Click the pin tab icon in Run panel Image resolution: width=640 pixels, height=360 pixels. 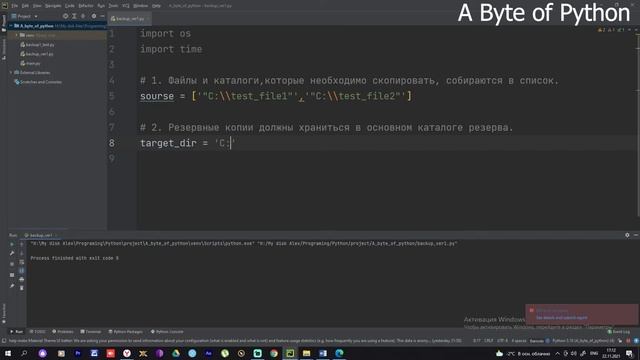pos(12,286)
